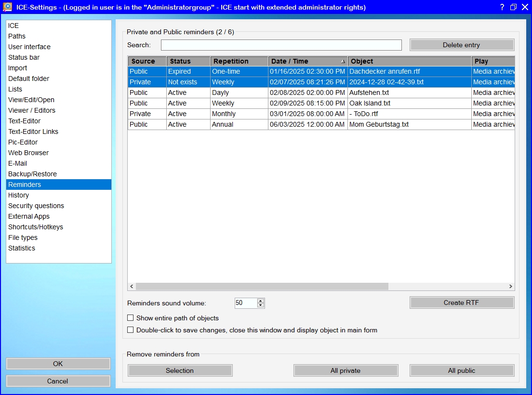Open the Shortcuts/Hotkeys settings section
The width and height of the screenshot is (532, 395).
pyautogui.click(x=36, y=227)
